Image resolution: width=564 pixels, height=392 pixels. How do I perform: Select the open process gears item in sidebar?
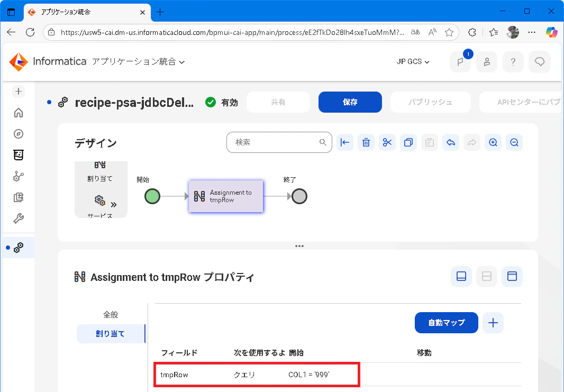click(x=19, y=248)
